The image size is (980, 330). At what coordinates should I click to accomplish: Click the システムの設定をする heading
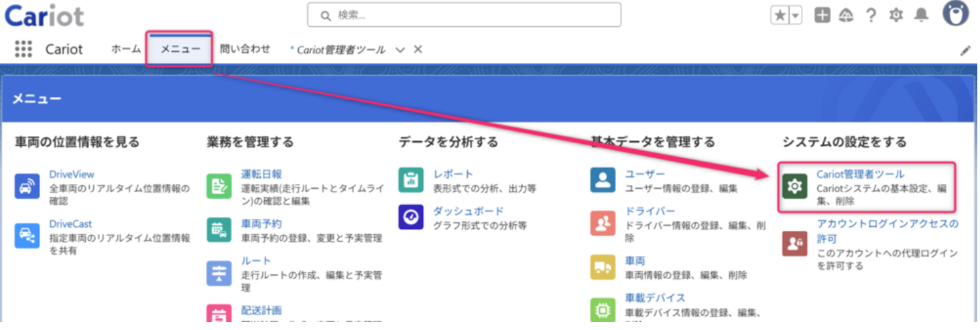pos(844,142)
